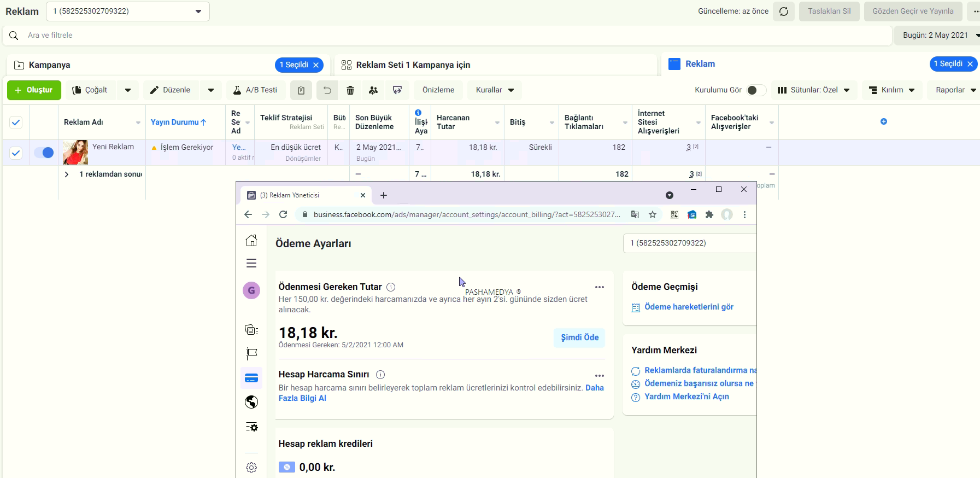Uncheck the Yeni Reklam row checkbox

click(16, 153)
